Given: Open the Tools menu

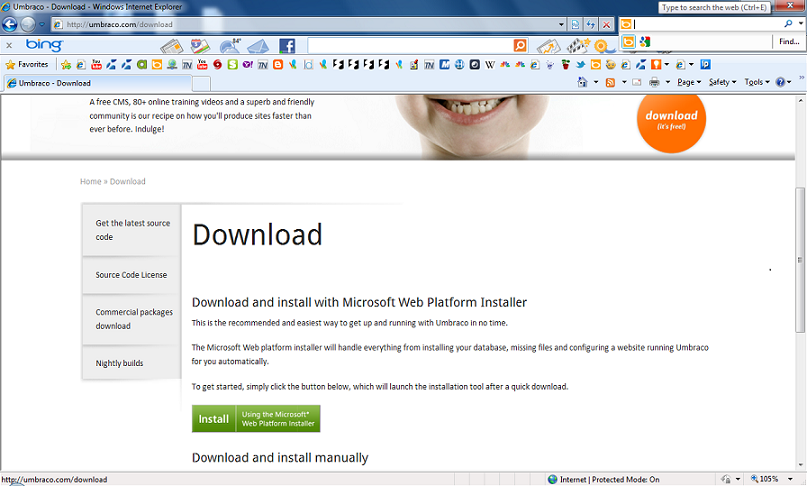Looking at the screenshot, I should [x=757, y=82].
